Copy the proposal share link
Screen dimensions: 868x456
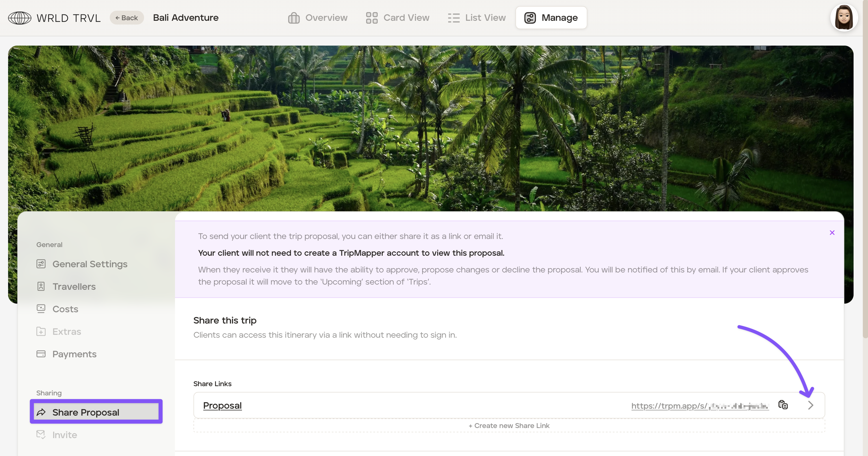783,405
